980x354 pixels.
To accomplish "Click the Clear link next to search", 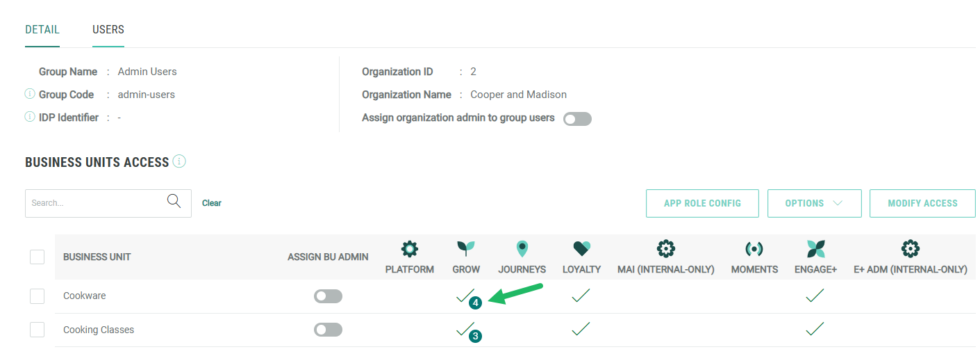I will coord(212,203).
